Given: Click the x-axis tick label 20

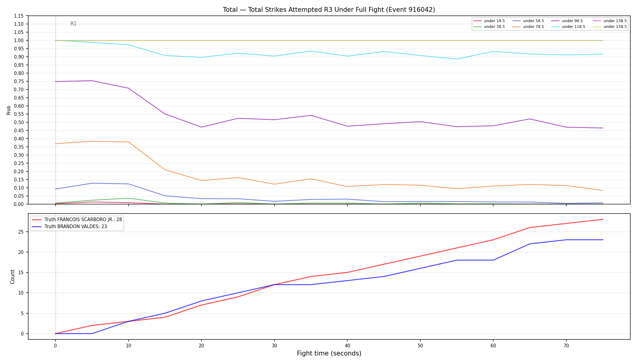Looking at the screenshot, I should (201, 345).
